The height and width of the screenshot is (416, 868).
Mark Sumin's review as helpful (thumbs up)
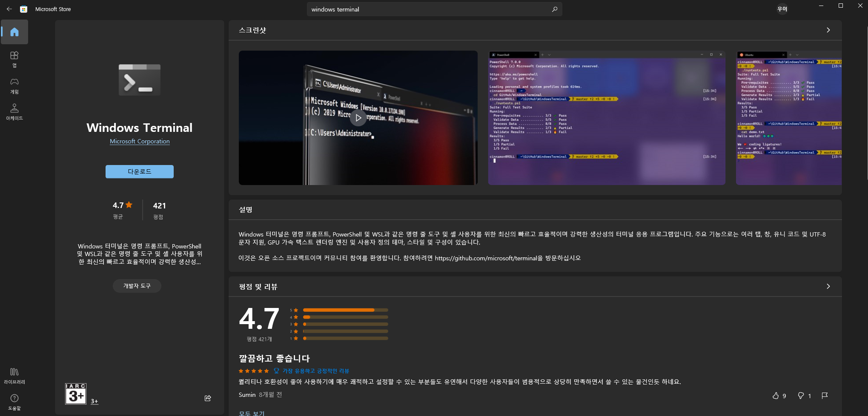click(779, 396)
